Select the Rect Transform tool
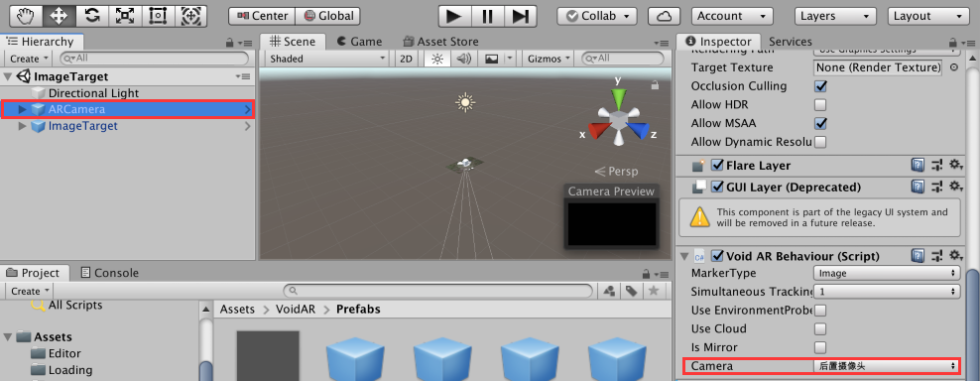The width and height of the screenshot is (980, 381). [x=158, y=16]
